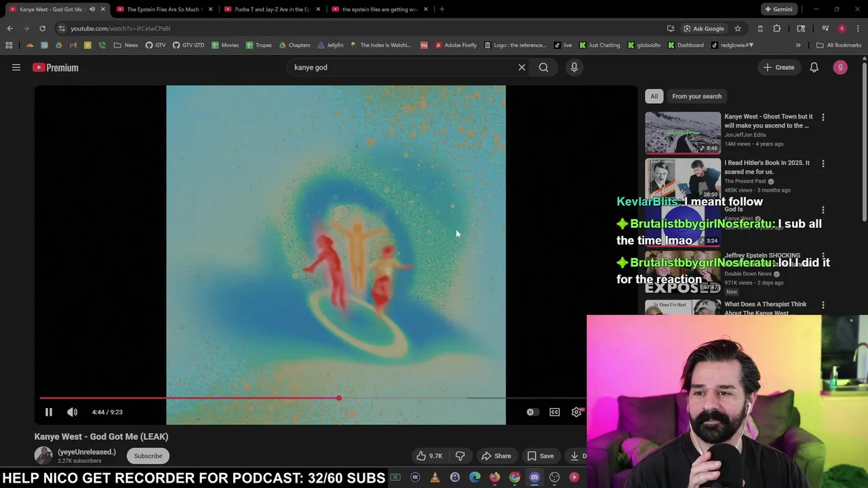Click the page vertical scrollbar
Screen dimensions: 868x488
864,142
